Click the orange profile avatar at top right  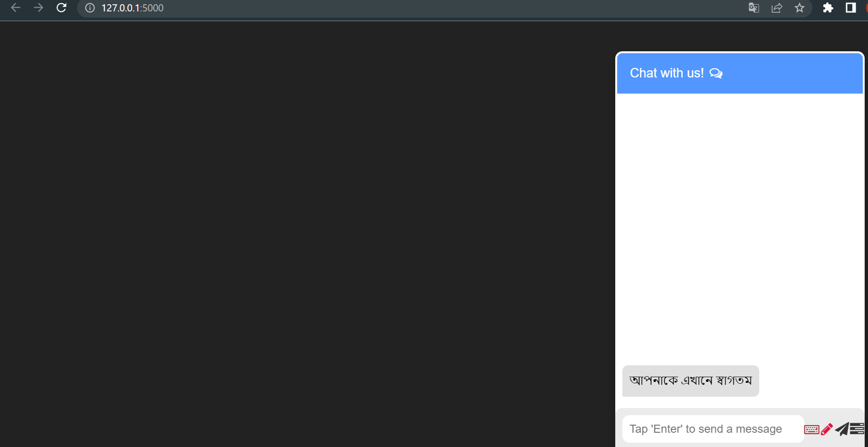pyautogui.click(x=866, y=8)
